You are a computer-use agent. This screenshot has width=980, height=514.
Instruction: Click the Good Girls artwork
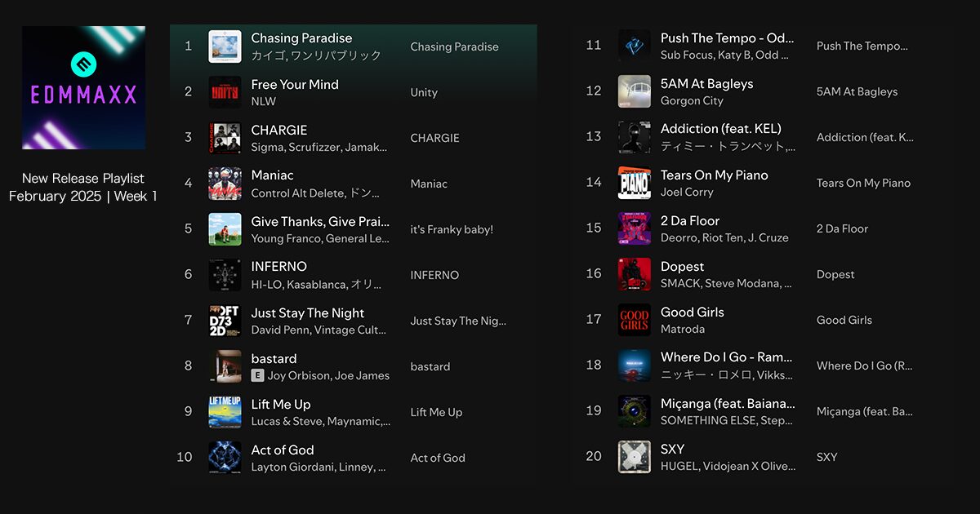click(x=635, y=320)
